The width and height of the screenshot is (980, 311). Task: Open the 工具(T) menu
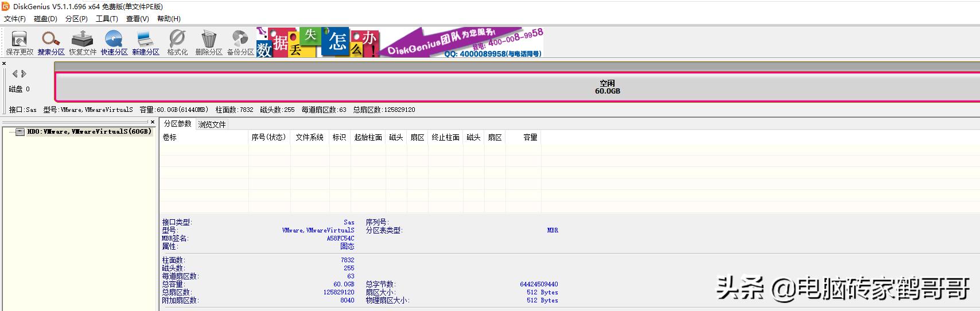coord(107,19)
